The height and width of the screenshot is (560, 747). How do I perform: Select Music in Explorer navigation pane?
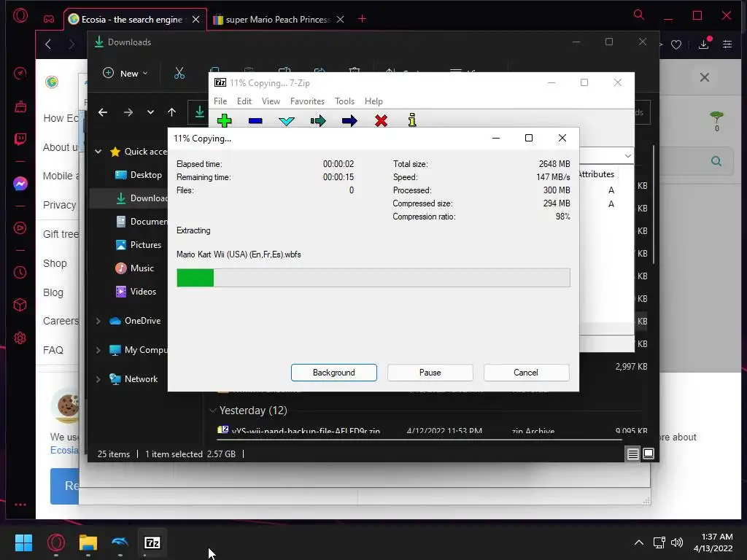click(135, 268)
